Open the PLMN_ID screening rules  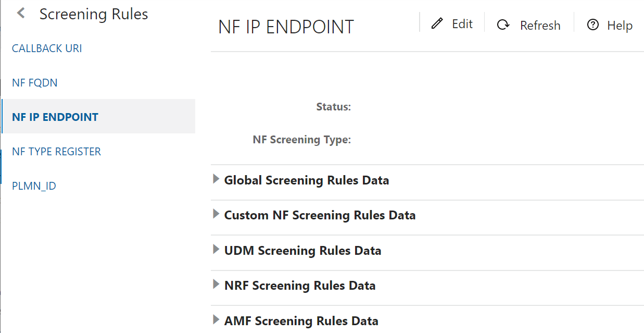(34, 186)
